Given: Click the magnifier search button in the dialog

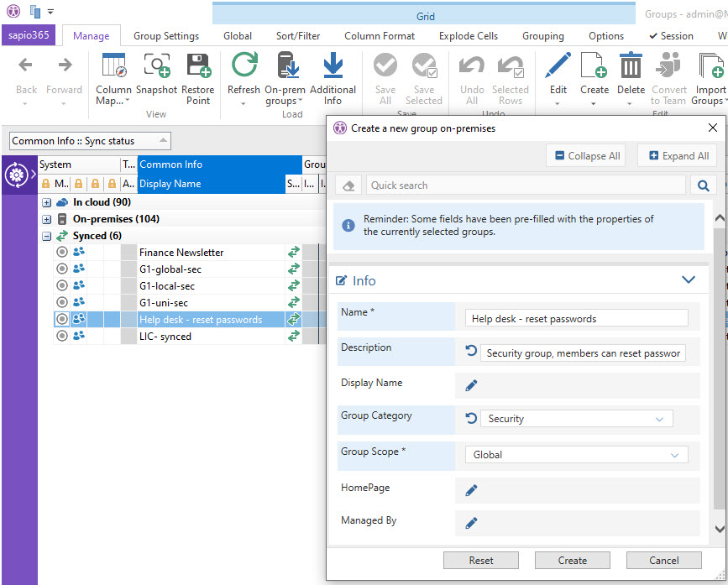Looking at the screenshot, I should tap(702, 185).
